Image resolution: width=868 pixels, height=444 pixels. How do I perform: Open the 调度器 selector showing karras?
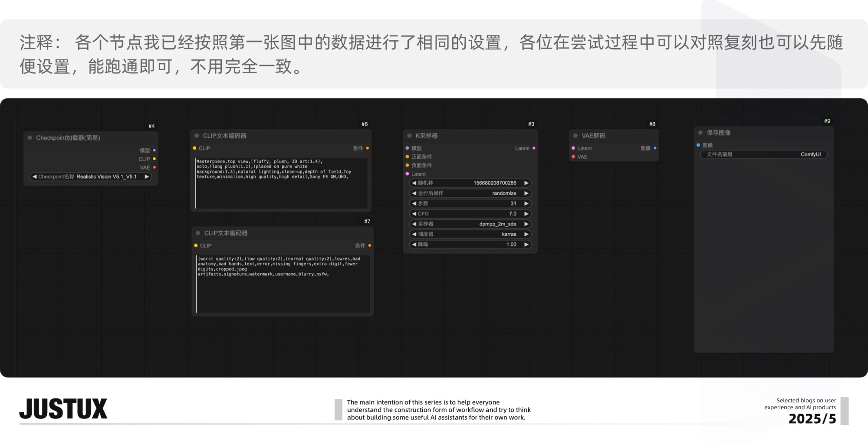point(470,234)
